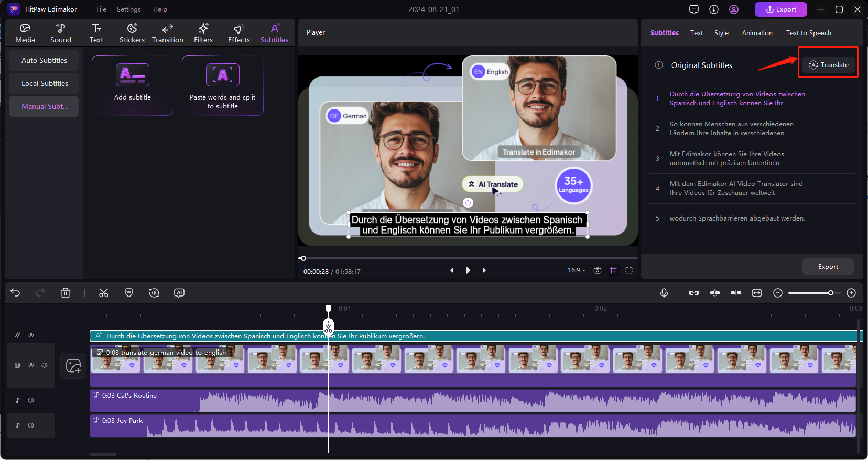Fit the timeline to window width
This screenshot has width=868, height=460.
(x=757, y=293)
